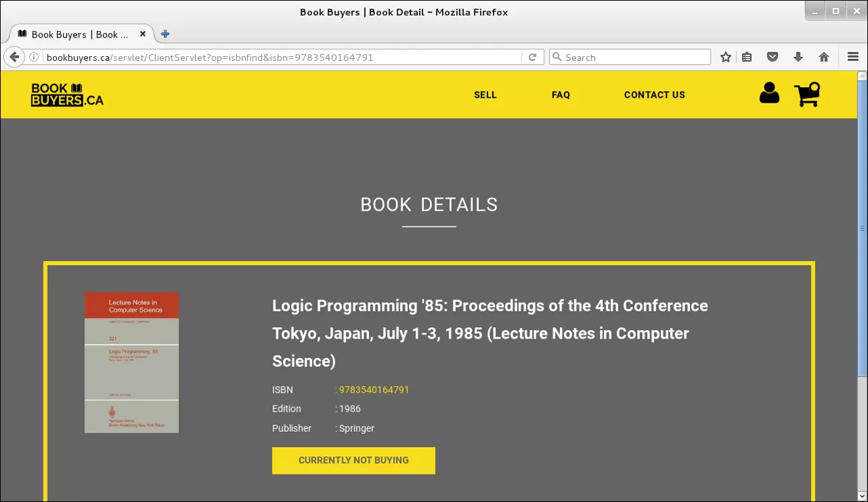
Task: Open the SELL menu item
Action: (x=486, y=95)
